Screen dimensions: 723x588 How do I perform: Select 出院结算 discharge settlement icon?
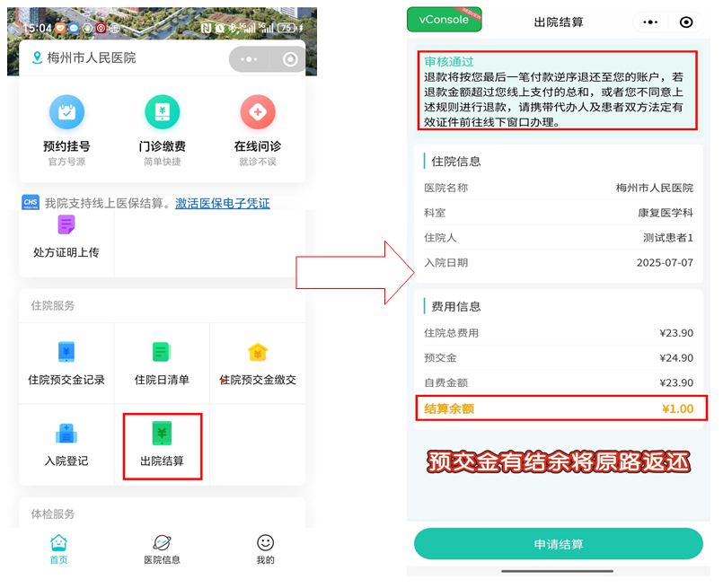[x=162, y=434]
